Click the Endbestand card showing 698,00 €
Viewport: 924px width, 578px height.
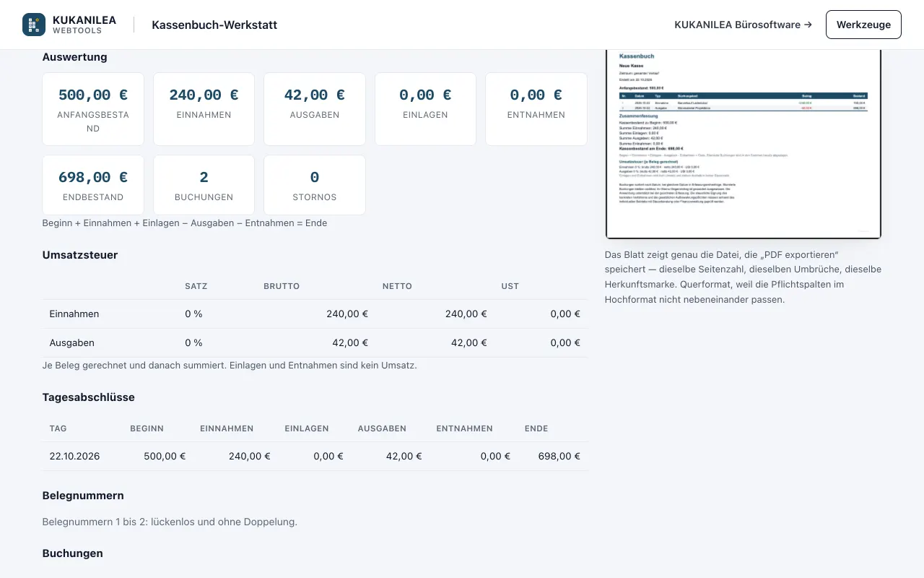[93, 185]
